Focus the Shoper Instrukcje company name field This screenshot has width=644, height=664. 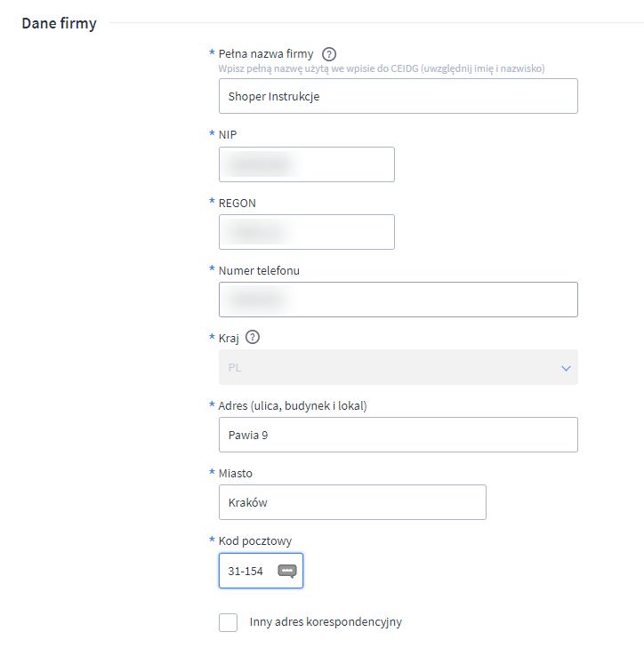click(398, 97)
